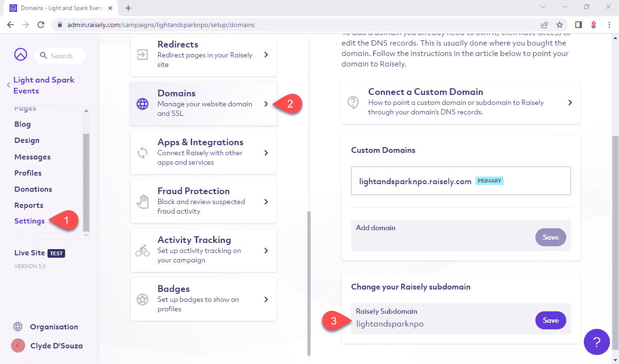Expand the Activity Tracking chevron
The width and height of the screenshot is (619, 364).
(266, 251)
